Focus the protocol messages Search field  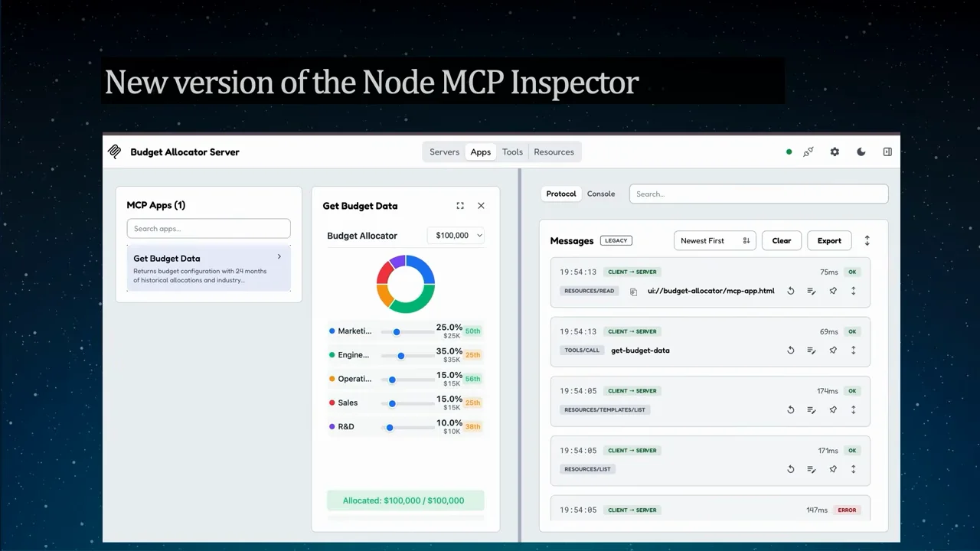coord(759,194)
